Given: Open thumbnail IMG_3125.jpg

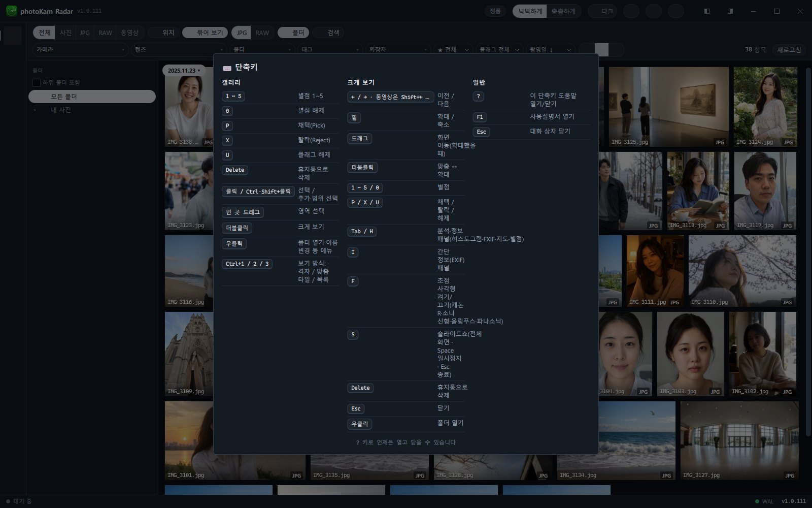Looking at the screenshot, I should click(669, 107).
